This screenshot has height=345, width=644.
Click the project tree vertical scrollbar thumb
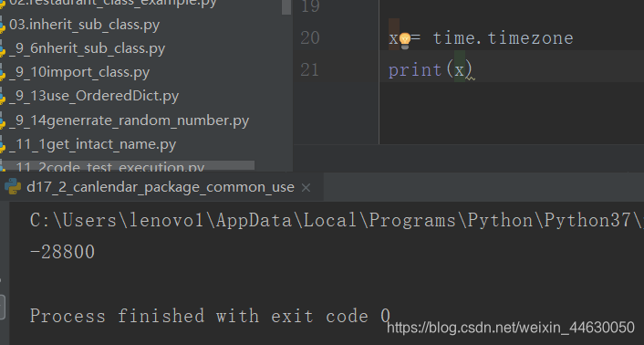(286, 7)
